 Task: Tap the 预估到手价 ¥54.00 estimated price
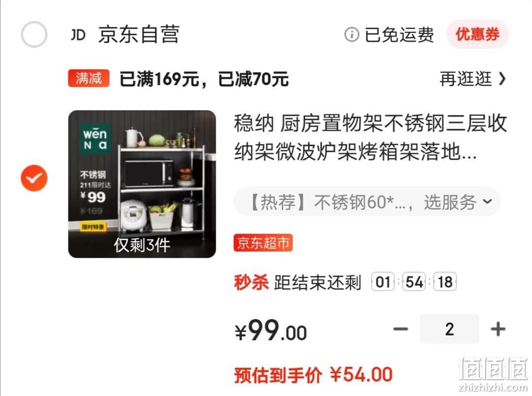[x=313, y=375]
